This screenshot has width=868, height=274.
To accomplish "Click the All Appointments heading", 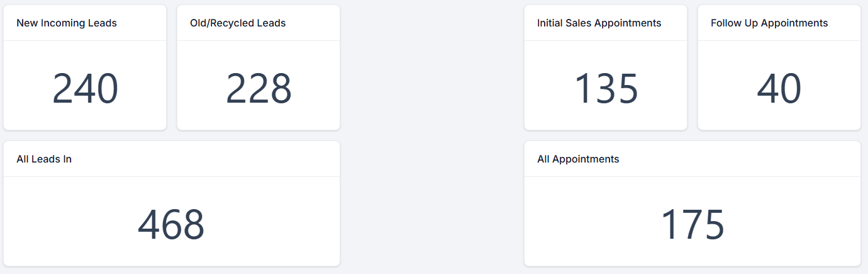I will tap(578, 159).
